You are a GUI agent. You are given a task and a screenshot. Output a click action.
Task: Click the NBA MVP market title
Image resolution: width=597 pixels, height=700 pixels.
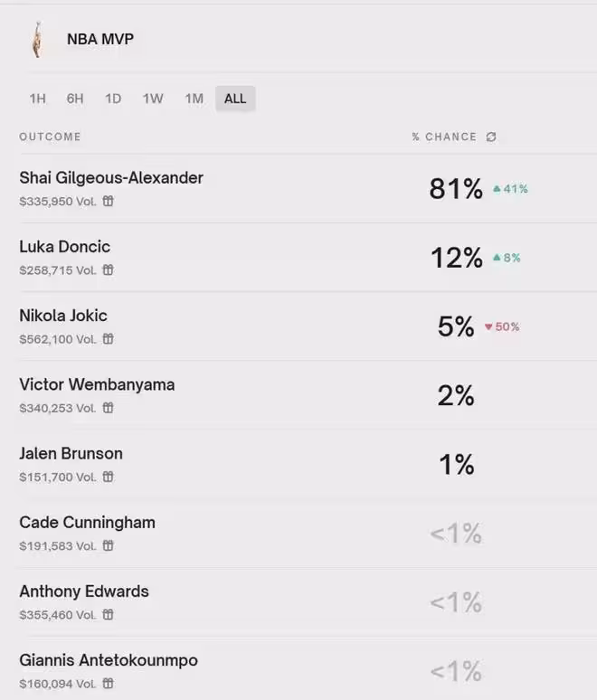[100, 40]
